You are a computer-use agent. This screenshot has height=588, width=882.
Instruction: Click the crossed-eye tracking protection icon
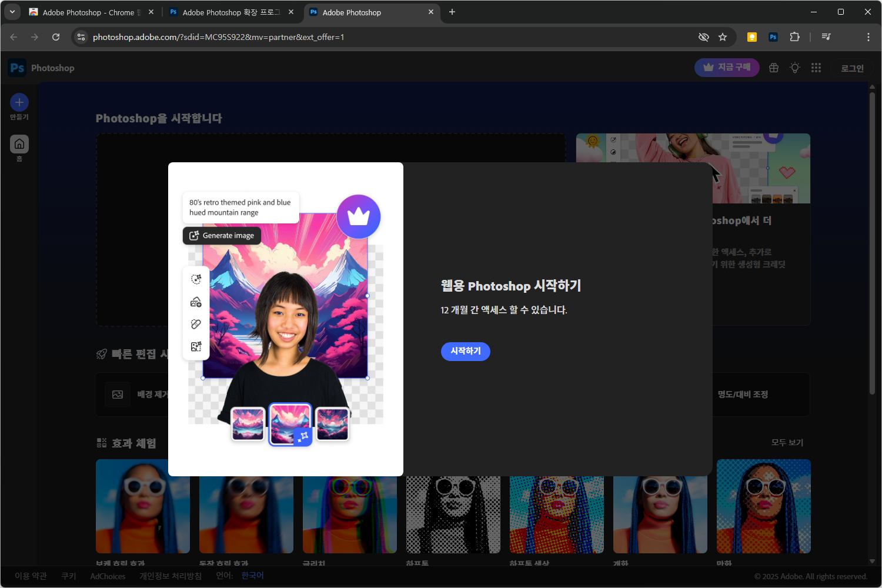(703, 37)
